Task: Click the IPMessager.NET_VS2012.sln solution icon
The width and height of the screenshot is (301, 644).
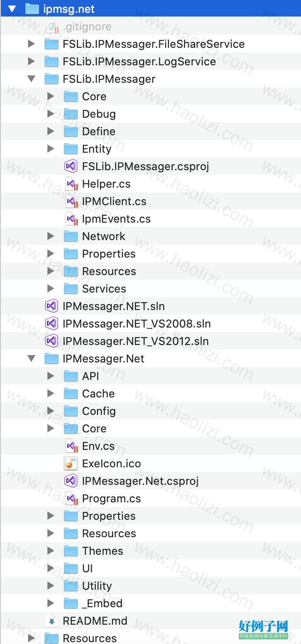Action: [51, 341]
